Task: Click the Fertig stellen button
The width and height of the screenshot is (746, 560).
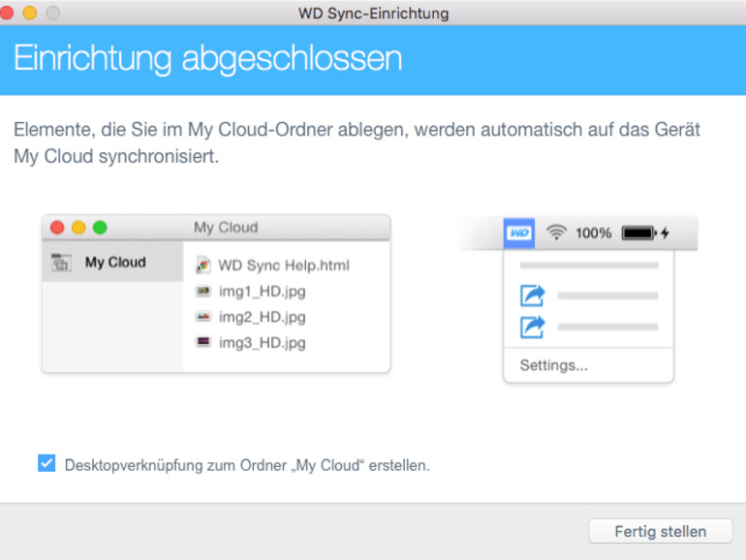Action: (661, 531)
